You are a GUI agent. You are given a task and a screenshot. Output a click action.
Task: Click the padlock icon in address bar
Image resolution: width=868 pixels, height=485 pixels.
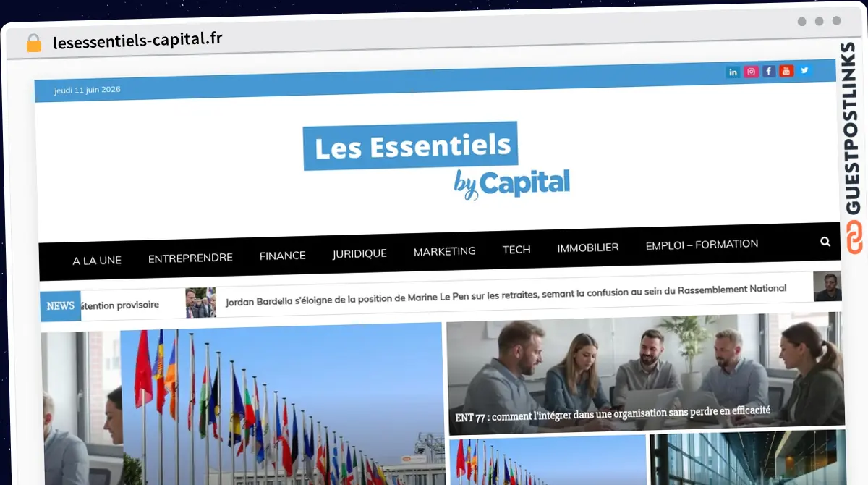34,43
